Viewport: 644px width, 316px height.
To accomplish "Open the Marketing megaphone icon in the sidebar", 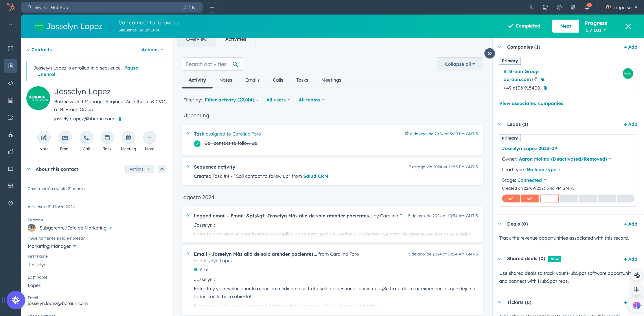I will pyautogui.click(x=11, y=83).
